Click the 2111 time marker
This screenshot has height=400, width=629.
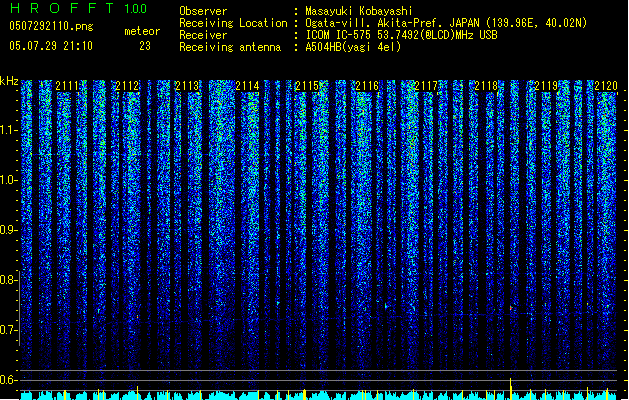point(67,86)
